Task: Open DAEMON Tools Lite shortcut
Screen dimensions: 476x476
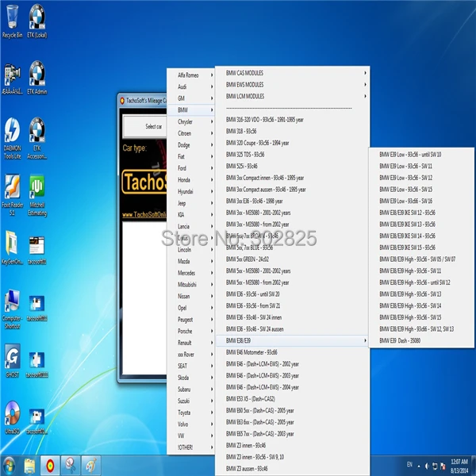Action: coord(12,138)
